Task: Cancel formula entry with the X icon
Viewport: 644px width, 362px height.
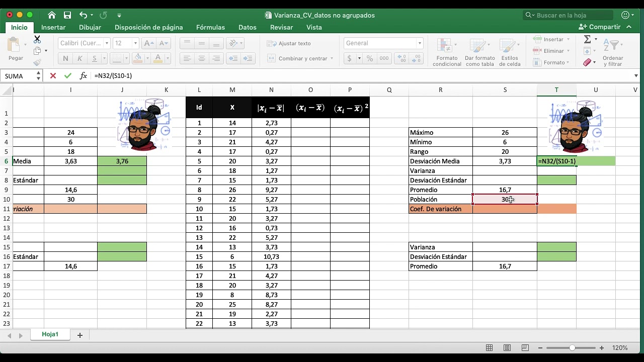Action: [x=53, y=76]
